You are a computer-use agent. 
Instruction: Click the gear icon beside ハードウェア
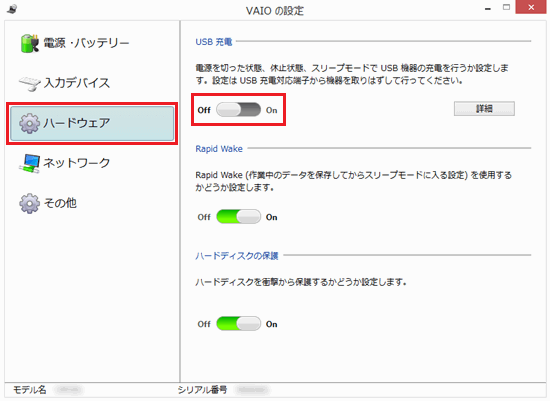pyautogui.click(x=29, y=123)
